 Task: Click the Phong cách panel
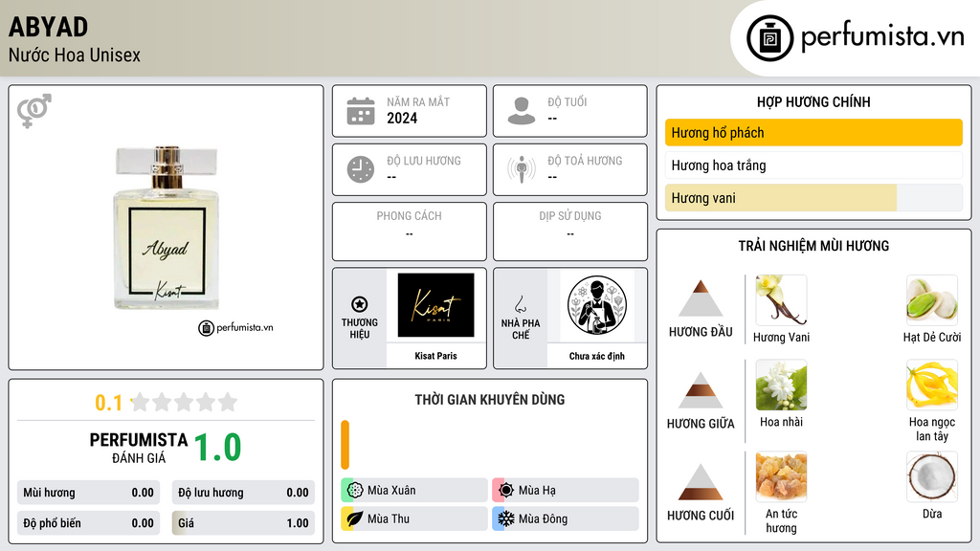[410, 231]
